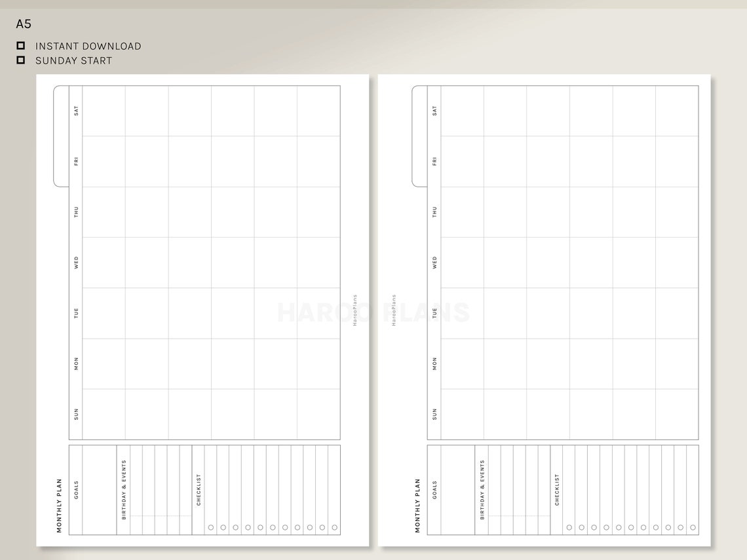Click the last CHECKLIST circle on right page
Image resolution: width=747 pixels, height=560 pixels.
point(693,526)
